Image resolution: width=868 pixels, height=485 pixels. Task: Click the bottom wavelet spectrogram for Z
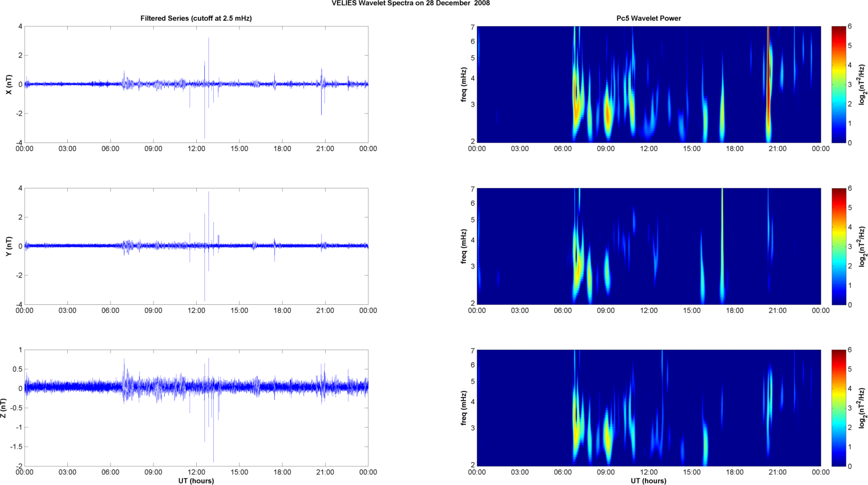pyautogui.click(x=648, y=408)
